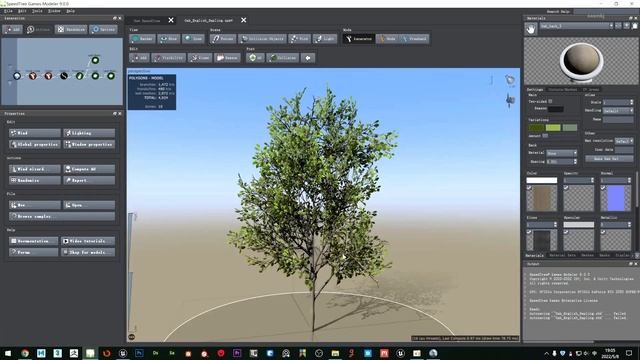Screen dimensions: 640x360
Task: Click the Remove button in Edit toolbar
Action: point(228,58)
